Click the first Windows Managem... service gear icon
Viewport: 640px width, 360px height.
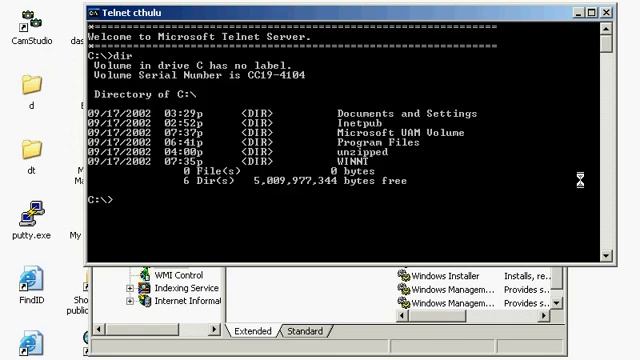[403, 289]
